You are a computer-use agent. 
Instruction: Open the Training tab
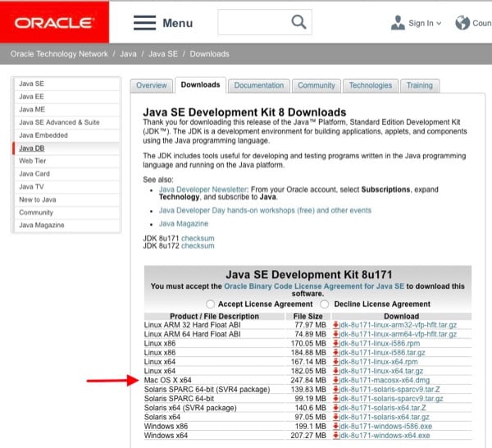click(420, 85)
